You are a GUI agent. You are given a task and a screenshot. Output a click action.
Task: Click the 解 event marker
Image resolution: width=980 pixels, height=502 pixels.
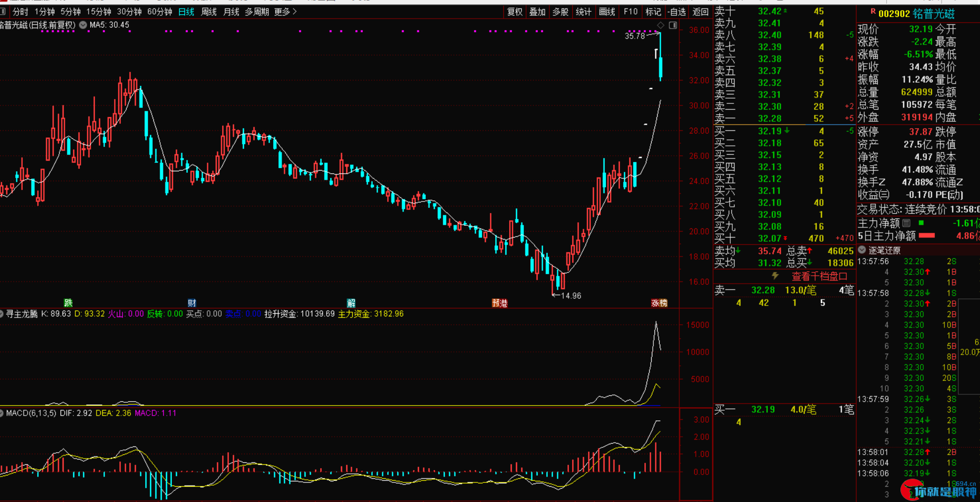click(x=351, y=303)
